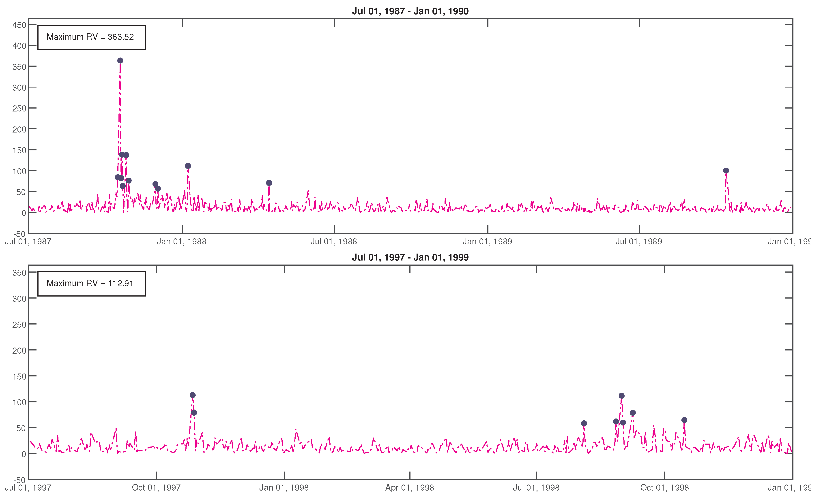Viewport: 823px width, 504px height.
Task: Click the 'Apr 01, 1998' x-axis label
Action: [410, 488]
